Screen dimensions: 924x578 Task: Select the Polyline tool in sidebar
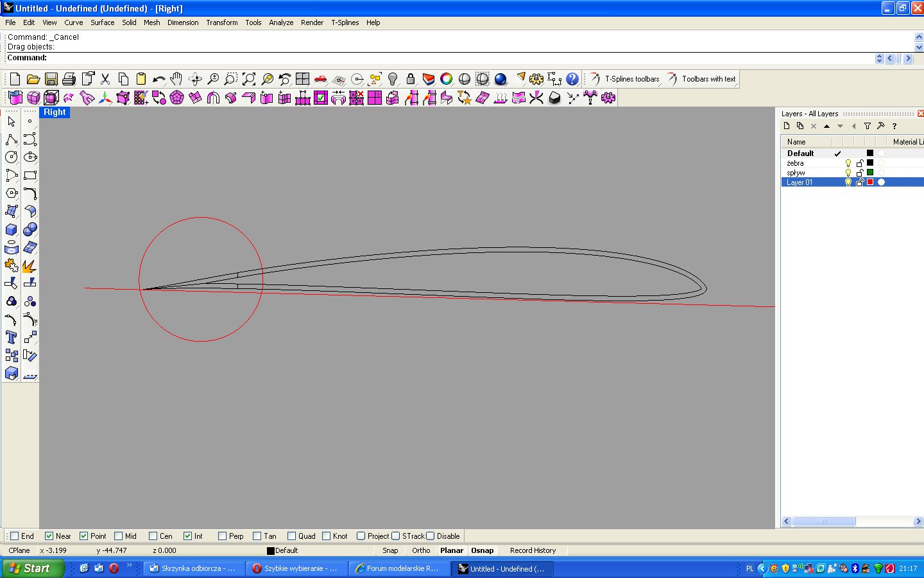[11, 139]
